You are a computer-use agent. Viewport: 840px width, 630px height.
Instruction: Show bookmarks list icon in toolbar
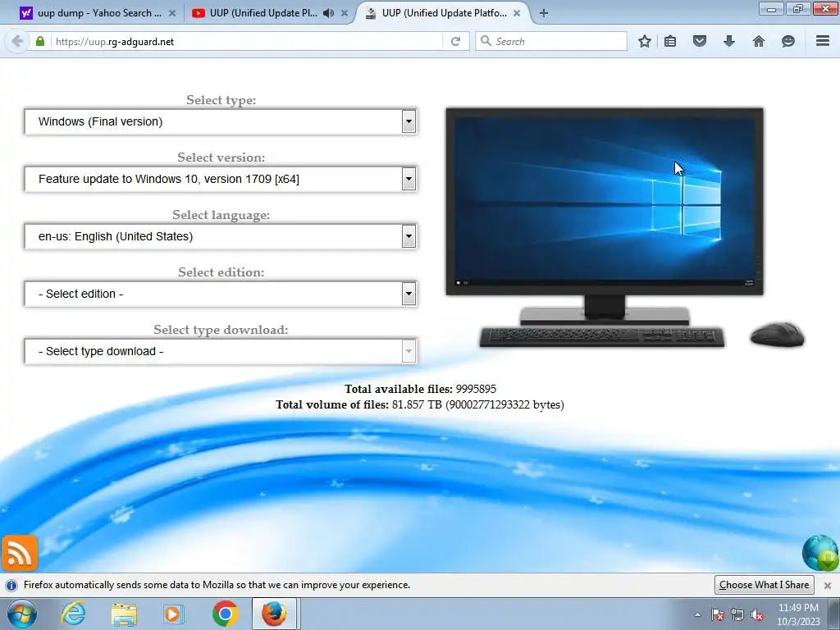670,41
